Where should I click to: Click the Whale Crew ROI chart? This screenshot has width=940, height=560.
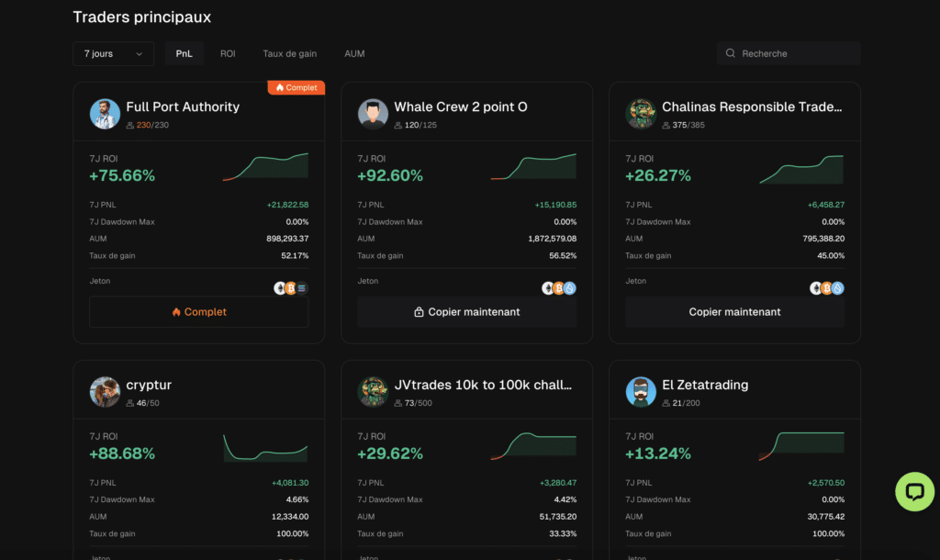(x=533, y=167)
